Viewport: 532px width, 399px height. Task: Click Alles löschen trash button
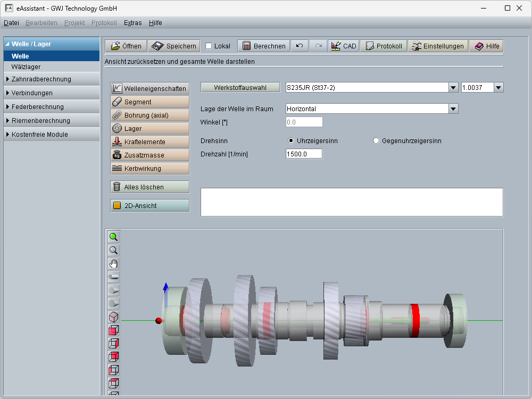coord(149,187)
